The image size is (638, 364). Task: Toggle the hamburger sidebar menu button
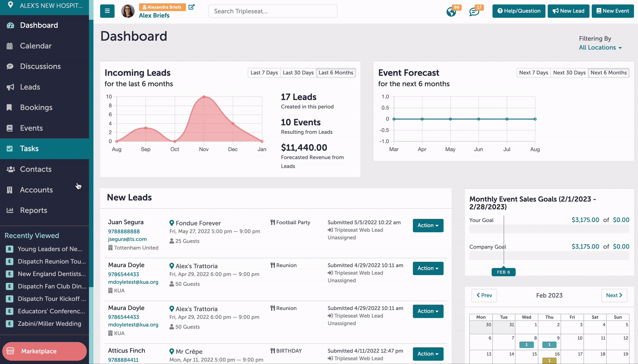coord(107,11)
